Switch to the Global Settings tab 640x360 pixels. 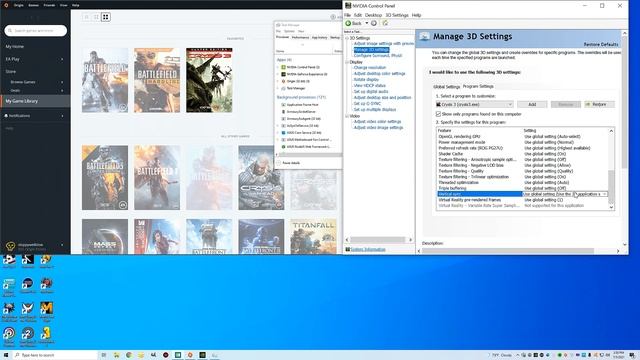[x=447, y=87]
